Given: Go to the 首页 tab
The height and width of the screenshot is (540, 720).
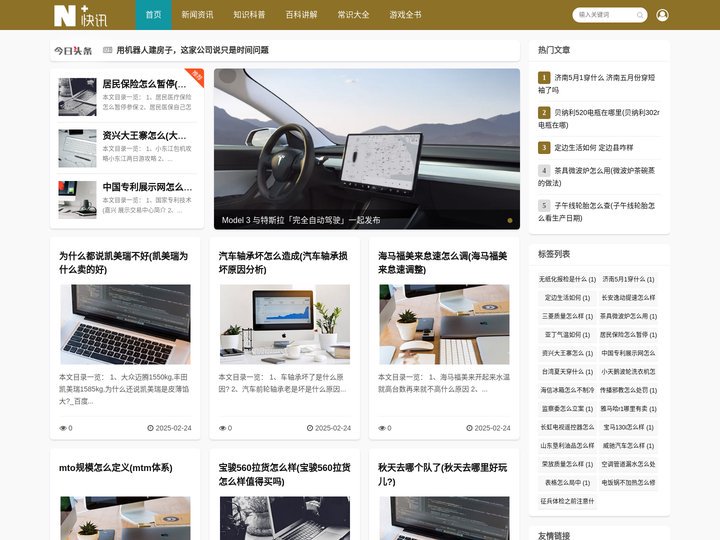Looking at the screenshot, I should tap(153, 15).
